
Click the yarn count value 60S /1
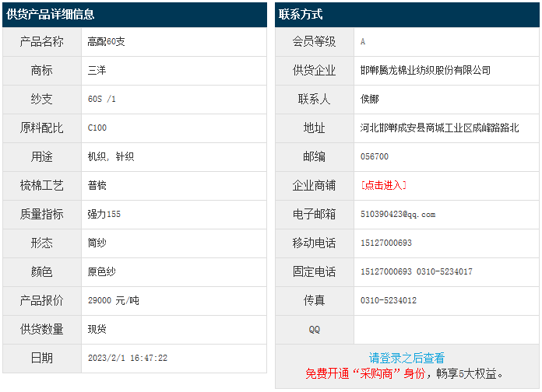[x=102, y=99]
